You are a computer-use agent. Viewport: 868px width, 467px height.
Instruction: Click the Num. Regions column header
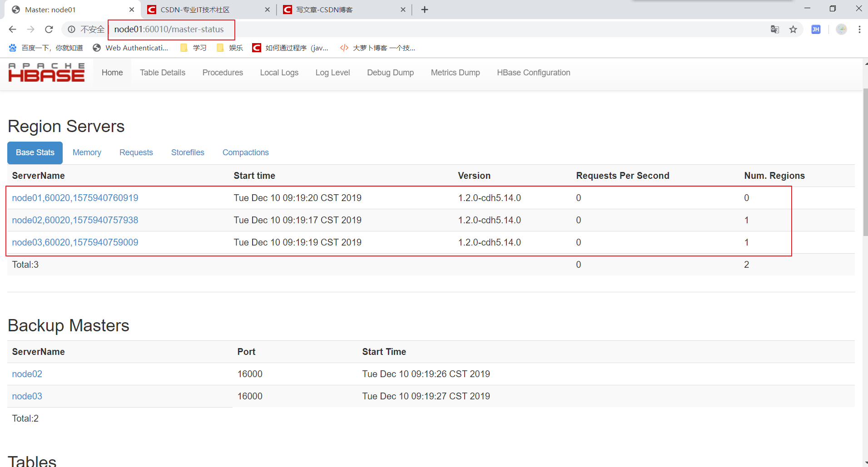point(774,176)
